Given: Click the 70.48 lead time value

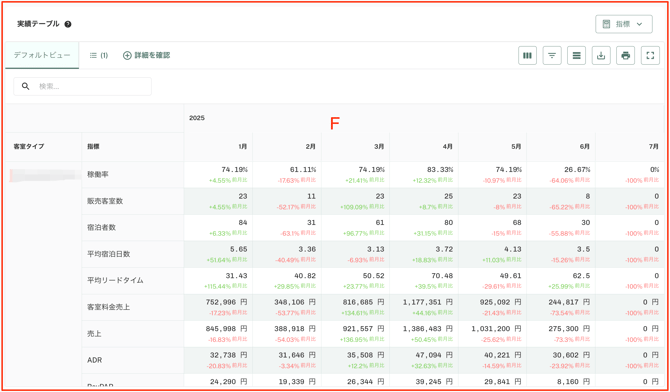Looking at the screenshot, I should click(x=442, y=276).
